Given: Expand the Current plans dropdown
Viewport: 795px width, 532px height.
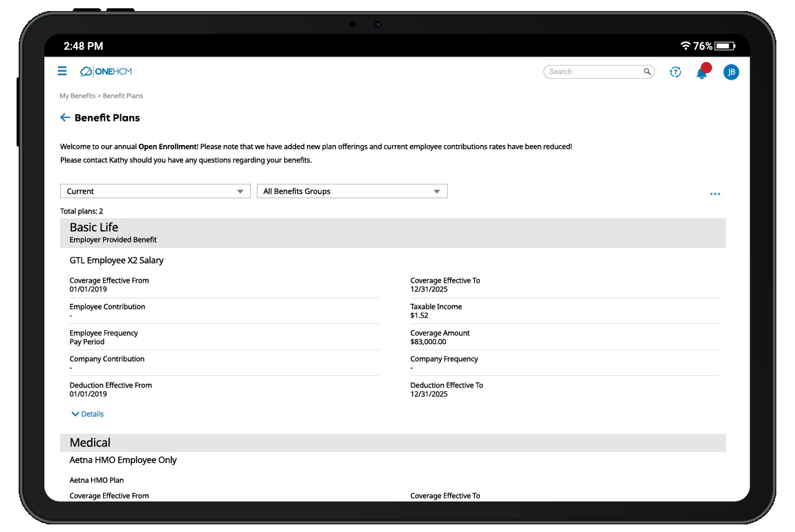Looking at the screenshot, I should 156,191.
